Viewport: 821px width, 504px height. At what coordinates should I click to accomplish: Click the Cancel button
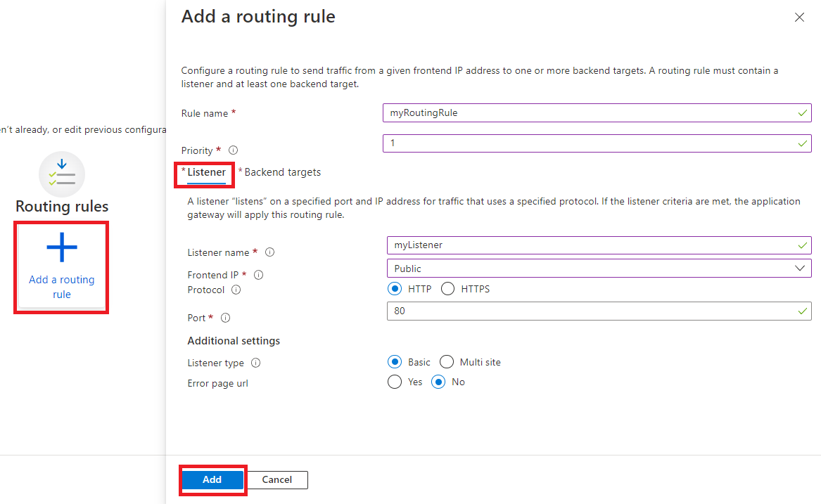coord(276,479)
